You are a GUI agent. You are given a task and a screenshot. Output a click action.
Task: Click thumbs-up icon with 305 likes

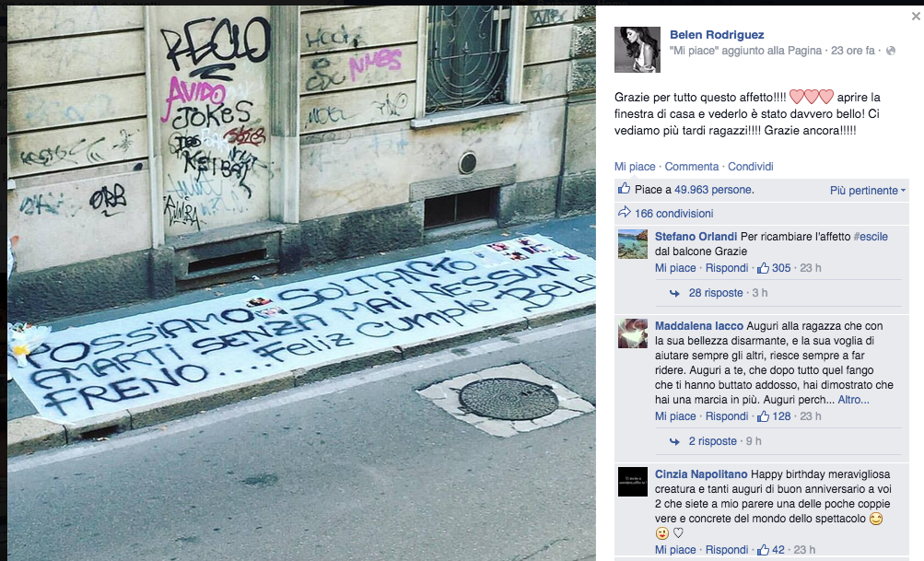coord(763,268)
